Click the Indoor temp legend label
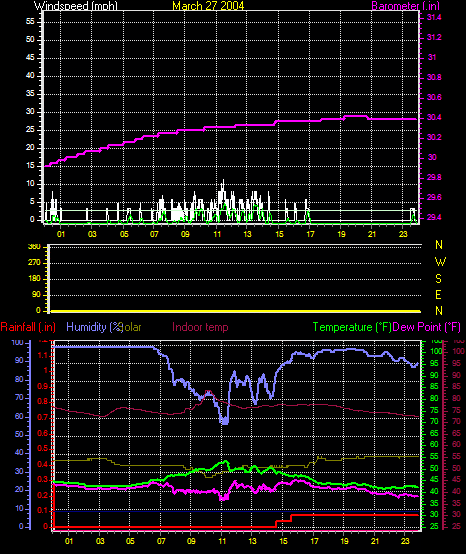Viewport: 466px width, 554px height. tap(200, 327)
